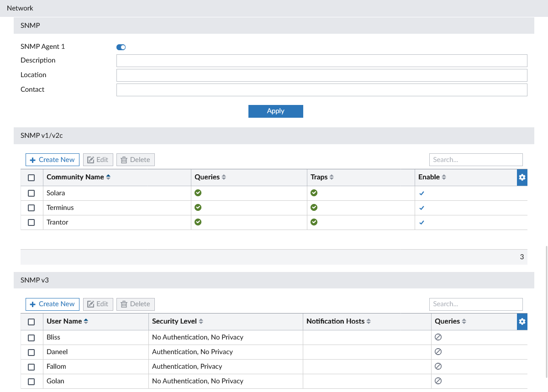Viewport: 548px width, 392px height.
Task: Select the checkbox for user Daneel
Action: 31,352
